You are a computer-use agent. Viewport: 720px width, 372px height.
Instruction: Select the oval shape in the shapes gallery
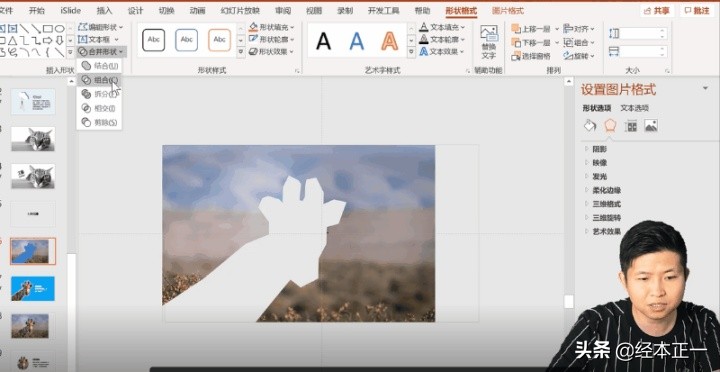click(x=60, y=29)
